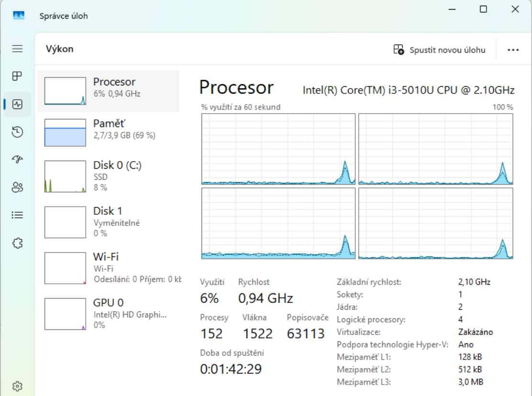Select the Wi-Fi performance panel

[x=111, y=267]
